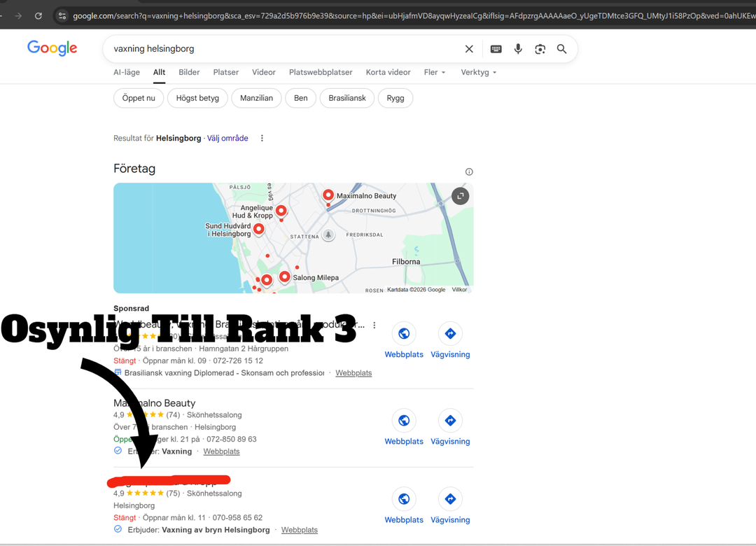
Task: Switch to AI-läge tab
Action: tap(127, 72)
